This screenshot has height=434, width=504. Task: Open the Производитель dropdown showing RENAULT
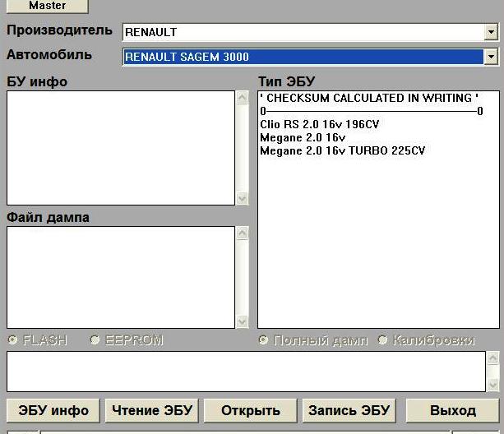pos(491,32)
